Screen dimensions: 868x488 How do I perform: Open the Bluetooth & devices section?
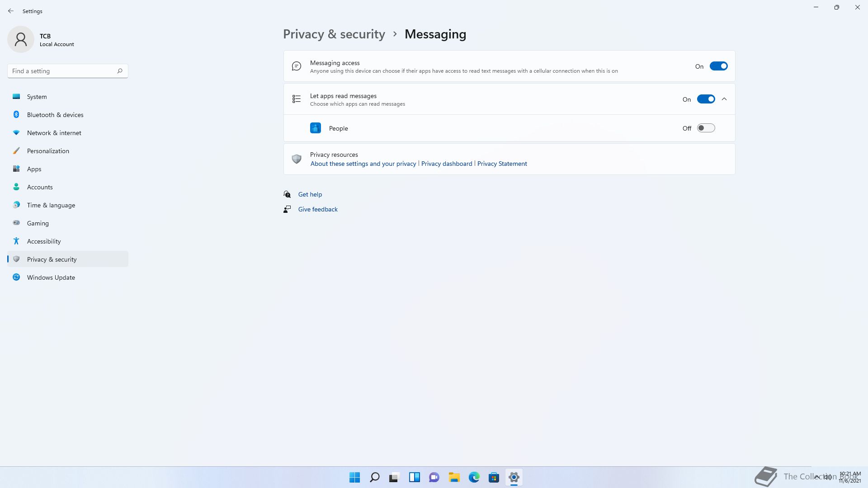click(55, 115)
